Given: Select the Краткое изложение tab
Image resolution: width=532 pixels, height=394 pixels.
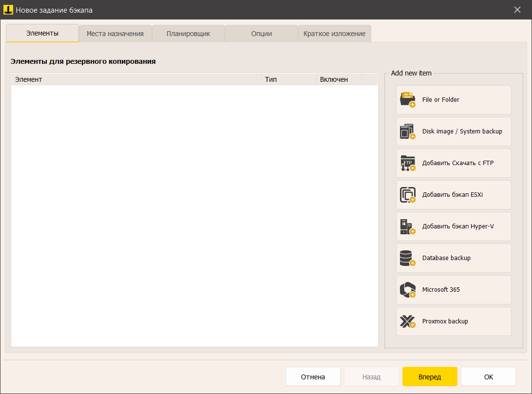Looking at the screenshot, I should click(334, 34).
